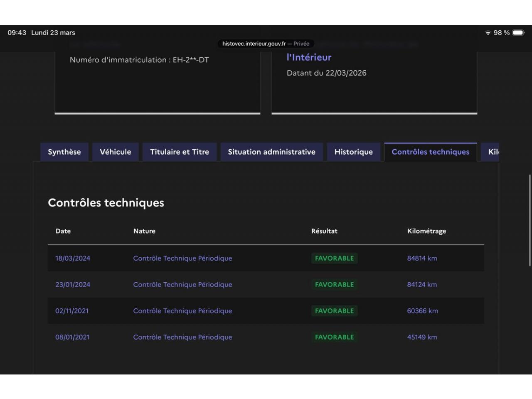Click the 18/03/2024 inspection date
Image resolution: width=532 pixels, height=399 pixels.
[x=73, y=258]
